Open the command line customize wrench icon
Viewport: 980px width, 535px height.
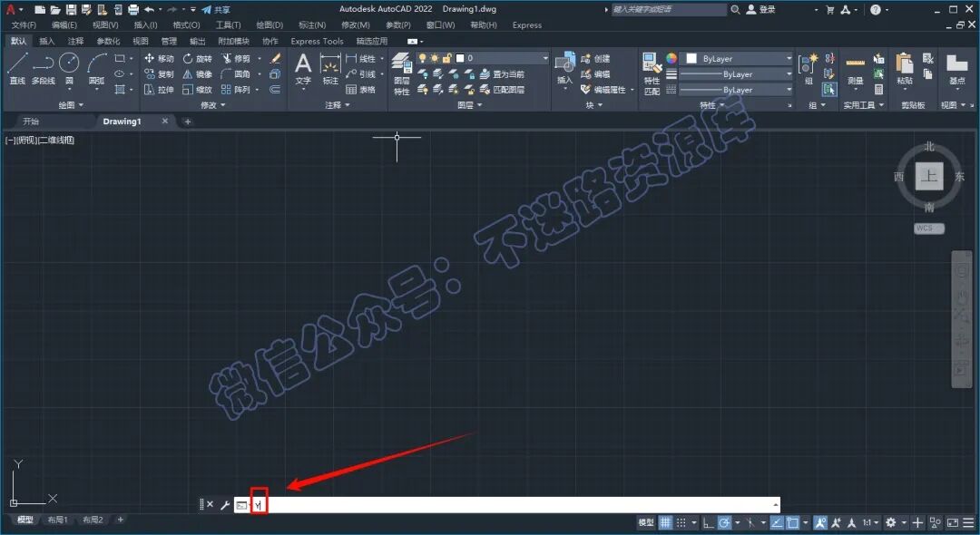225,504
